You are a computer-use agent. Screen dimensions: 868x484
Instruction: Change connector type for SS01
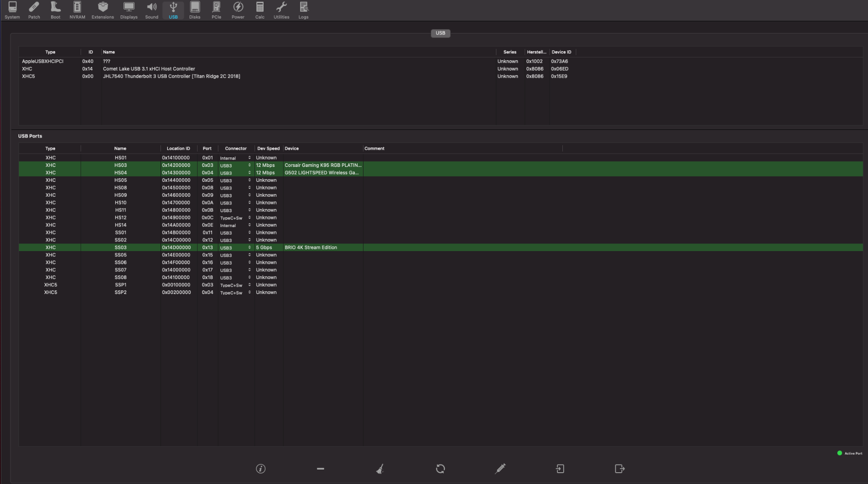235,233
